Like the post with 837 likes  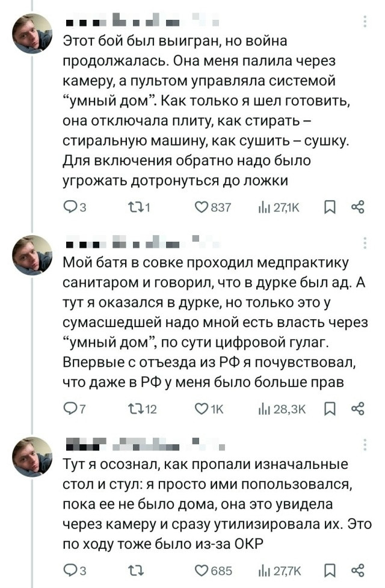[x=203, y=208]
